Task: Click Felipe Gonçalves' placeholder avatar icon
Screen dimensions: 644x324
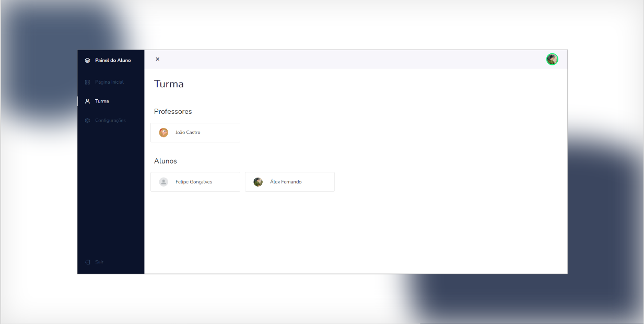Action: [163, 182]
